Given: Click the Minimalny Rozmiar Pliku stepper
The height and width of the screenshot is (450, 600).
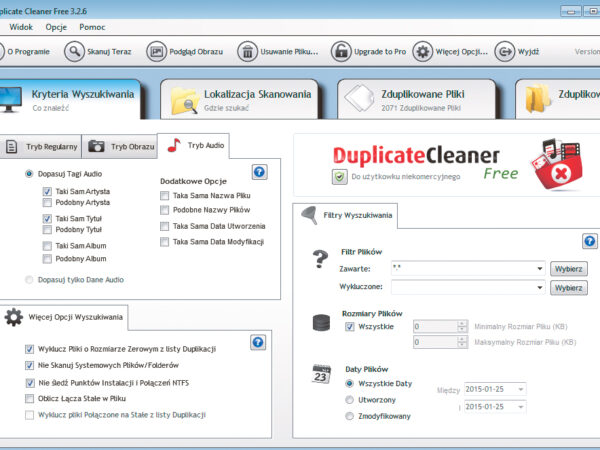Looking at the screenshot, I should tap(461, 325).
